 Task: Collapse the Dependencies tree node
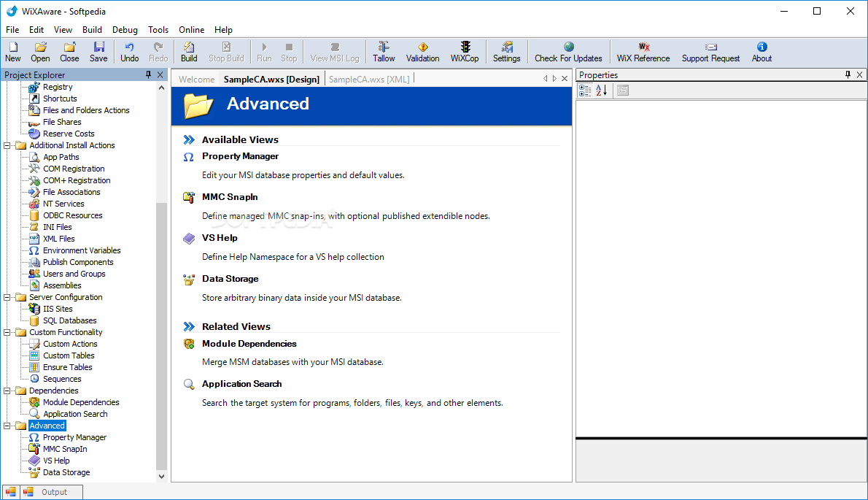click(x=7, y=391)
